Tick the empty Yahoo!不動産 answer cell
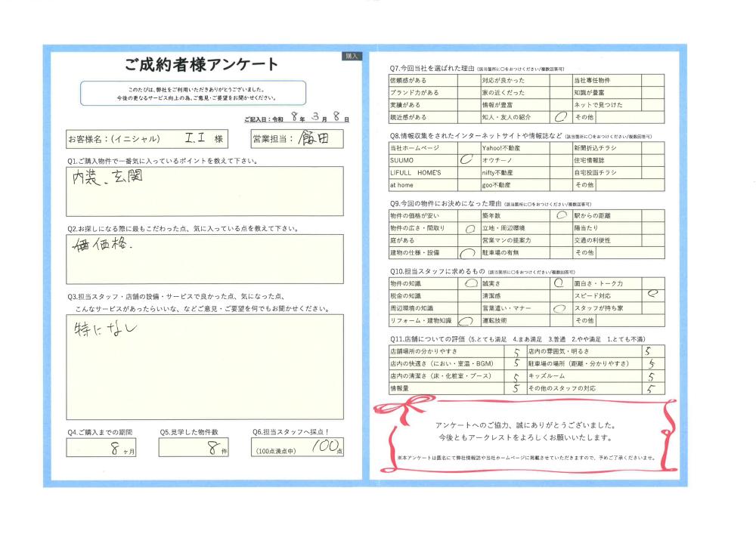This screenshot has width=756, height=534. click(x=561, y=148)
